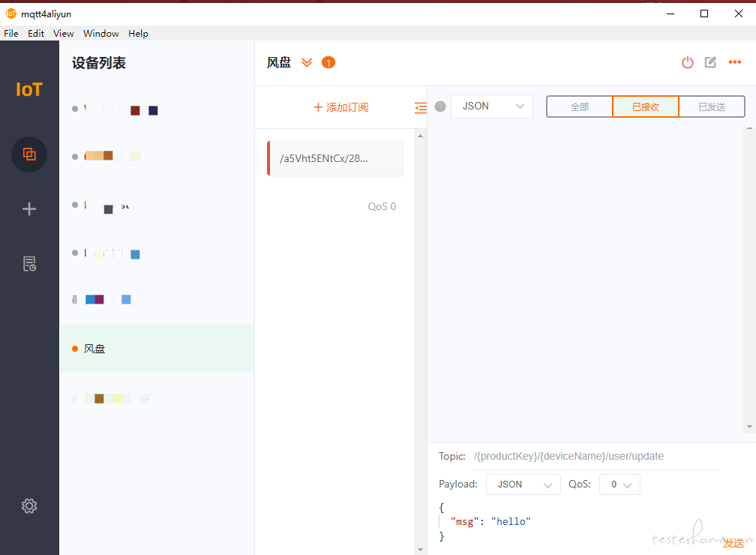This screenshot has height=555, width=756.
Task: Open the View menu
Action: 63,33
